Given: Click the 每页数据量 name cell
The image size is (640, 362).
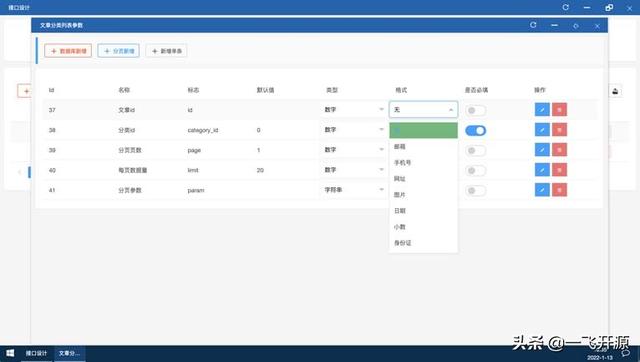Looking at the screenshot, I should click(133, 170).
